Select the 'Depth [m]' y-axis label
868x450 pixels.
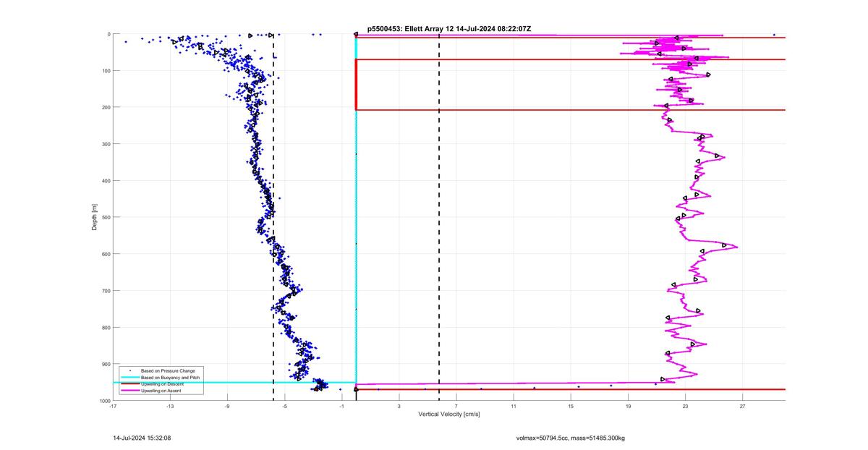tap(94, 217)
